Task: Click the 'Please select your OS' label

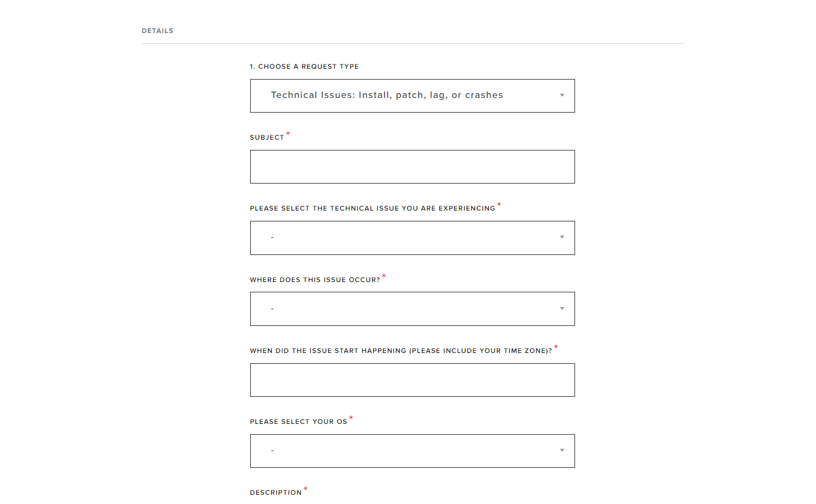Action: click(x=298, y=422)
